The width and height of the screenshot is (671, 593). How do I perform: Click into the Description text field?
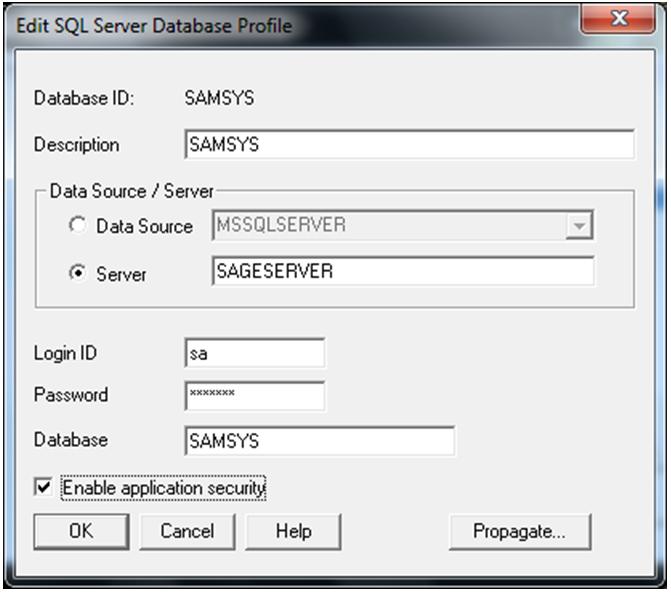(x=409, y=144)
